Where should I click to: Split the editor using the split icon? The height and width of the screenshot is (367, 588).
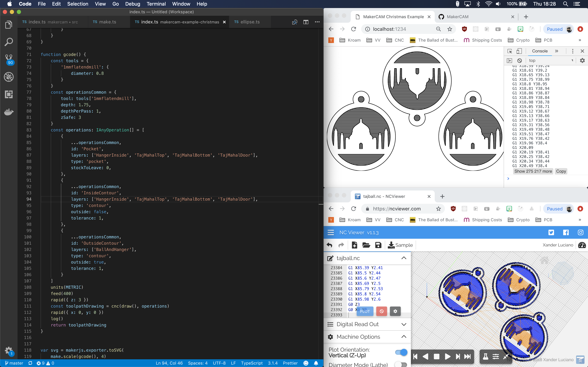point(306,22)
